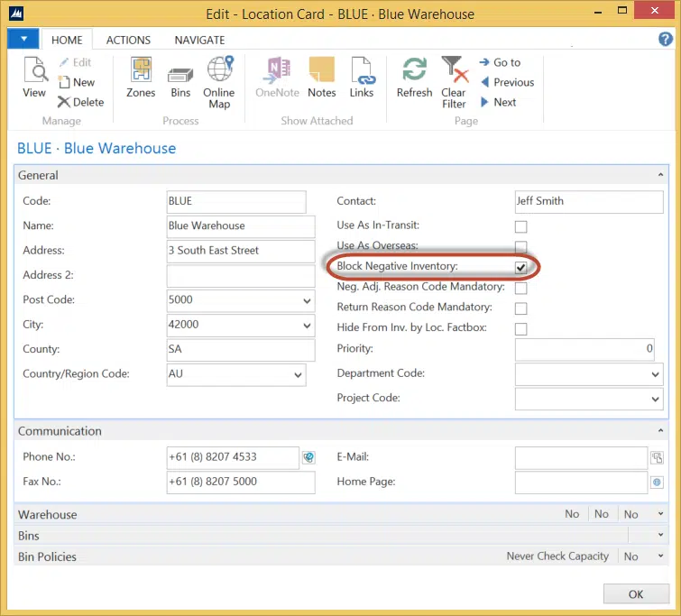Click the Dynamics NAV app icon in title bar
681x616 pixels.
[16, 14]
